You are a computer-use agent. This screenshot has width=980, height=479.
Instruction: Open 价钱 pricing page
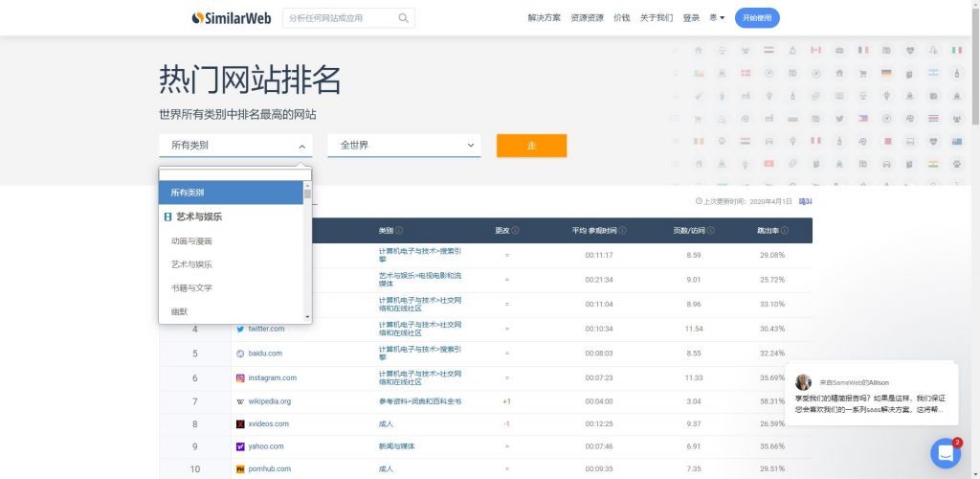coord(622,18)
